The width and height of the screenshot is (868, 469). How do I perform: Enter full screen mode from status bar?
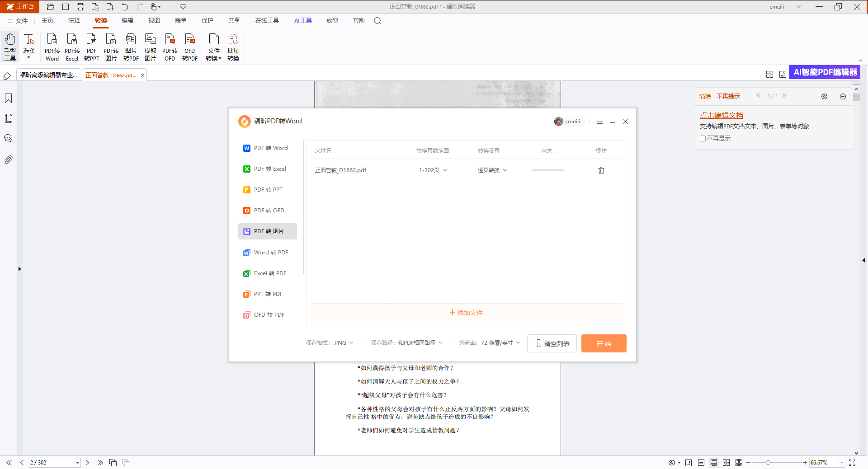pos(852,463)
